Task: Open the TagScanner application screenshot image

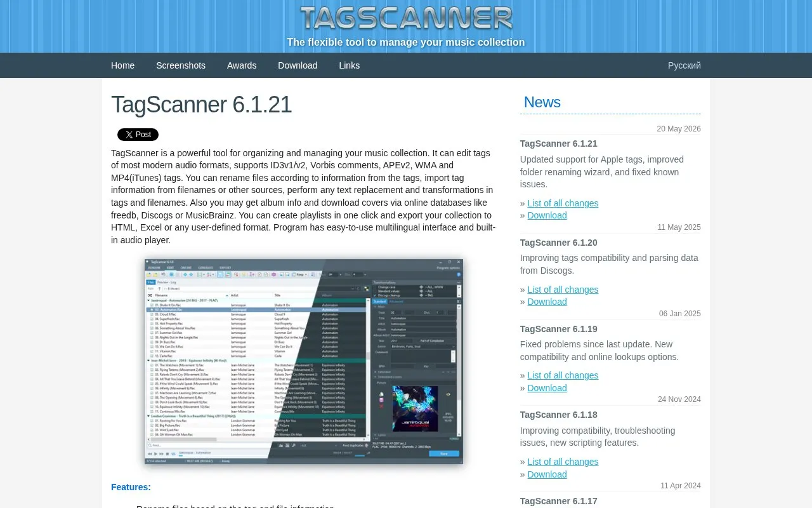Action: coord(304,361)
